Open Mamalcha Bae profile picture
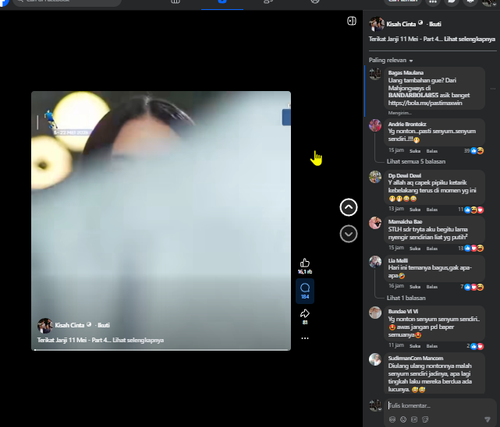 [375, 223]
